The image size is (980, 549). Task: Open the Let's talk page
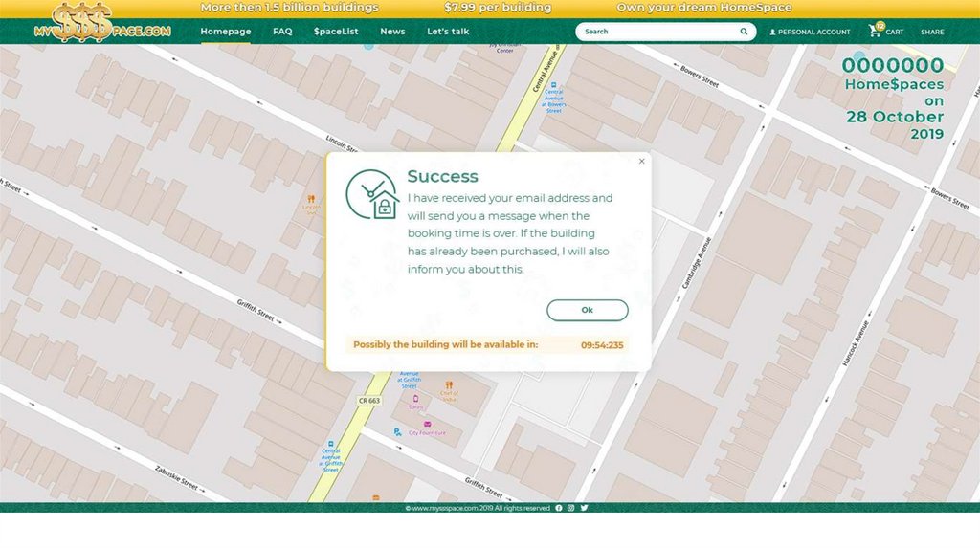click(x=448, y=32)
